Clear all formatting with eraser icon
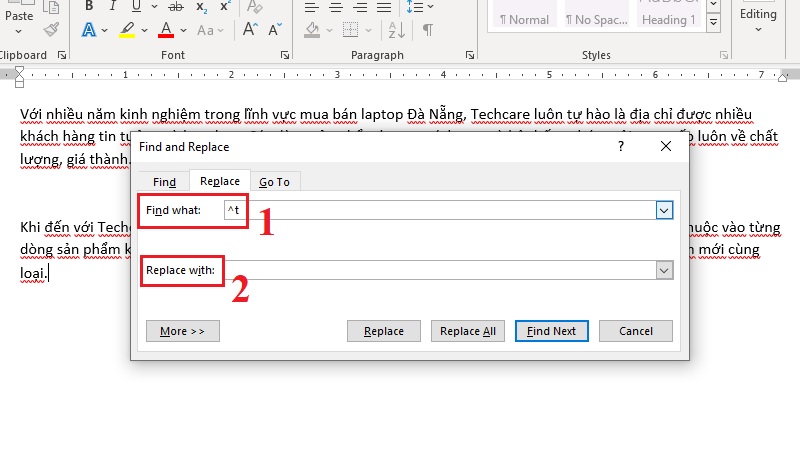 [254, 6]
